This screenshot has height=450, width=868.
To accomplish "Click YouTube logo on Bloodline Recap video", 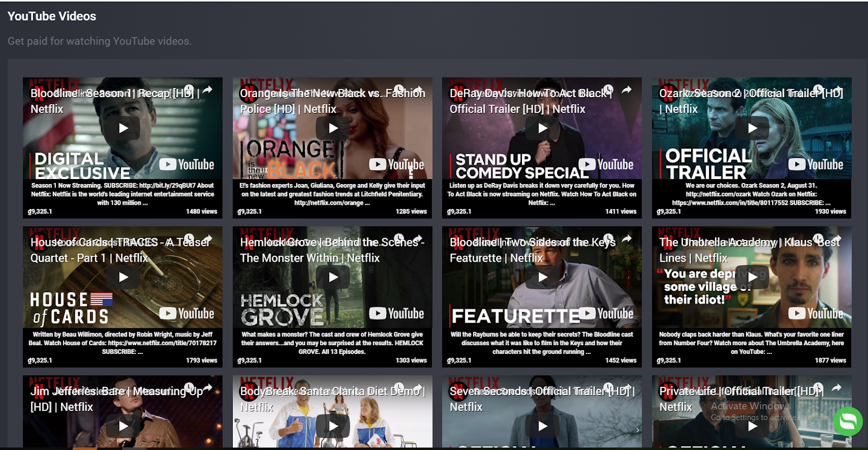I will pos(187,164).
